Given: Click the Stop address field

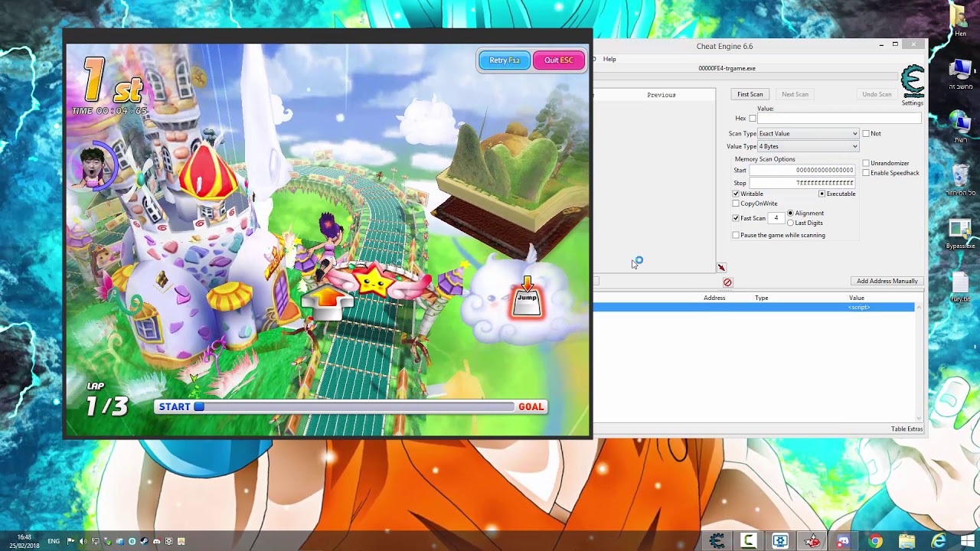Looking at the screenshot, I should tap(802, 183).
